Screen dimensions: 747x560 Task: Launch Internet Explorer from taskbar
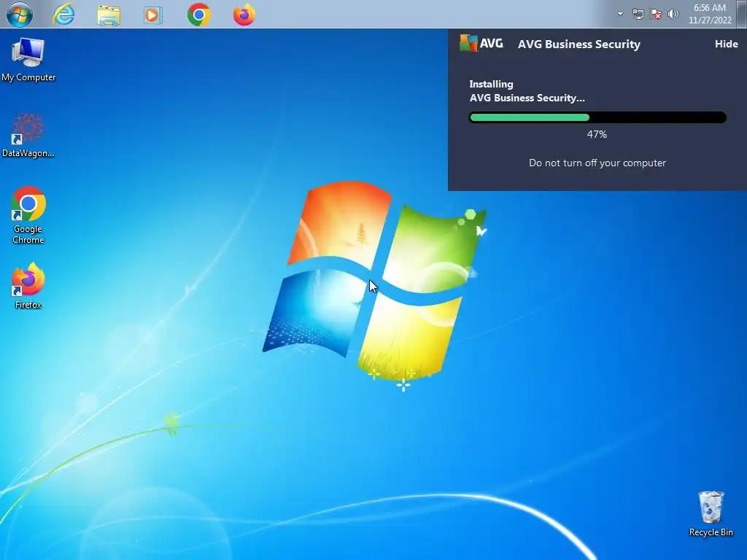pos(64,15)
